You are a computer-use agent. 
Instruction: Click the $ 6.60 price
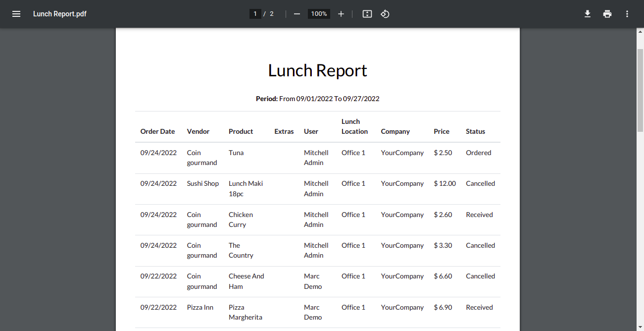[443, 276]
